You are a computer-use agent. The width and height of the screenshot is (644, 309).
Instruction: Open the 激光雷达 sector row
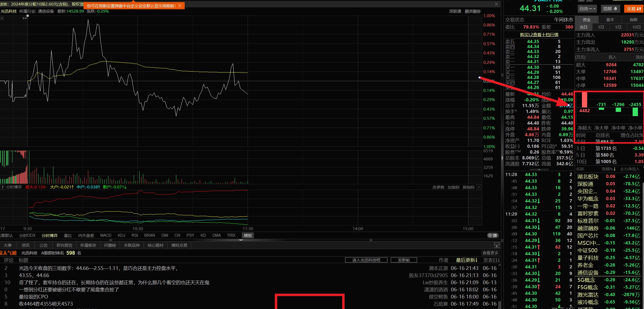coord(609,295)
